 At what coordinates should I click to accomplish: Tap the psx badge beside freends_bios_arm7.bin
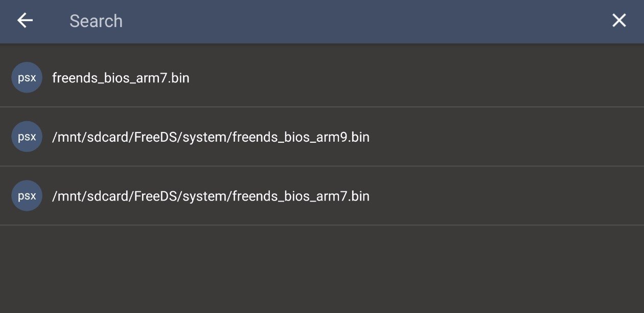pyautogui.click(x=27, y=78)
